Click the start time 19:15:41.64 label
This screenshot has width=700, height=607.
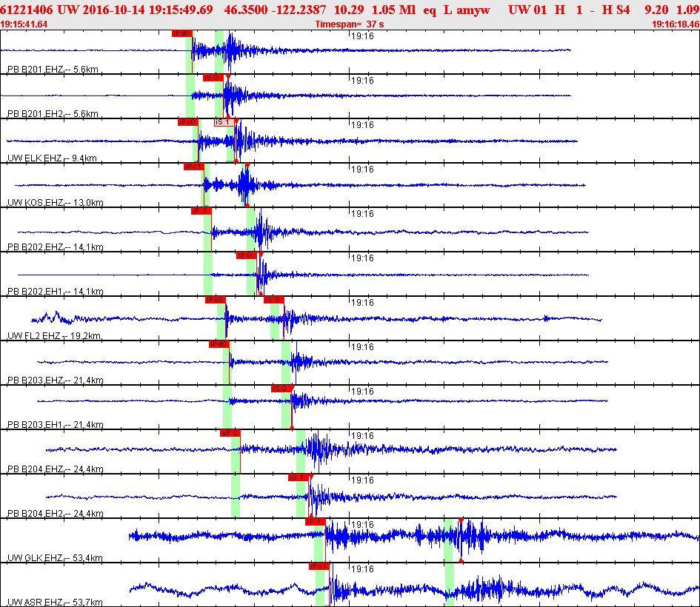24,24
